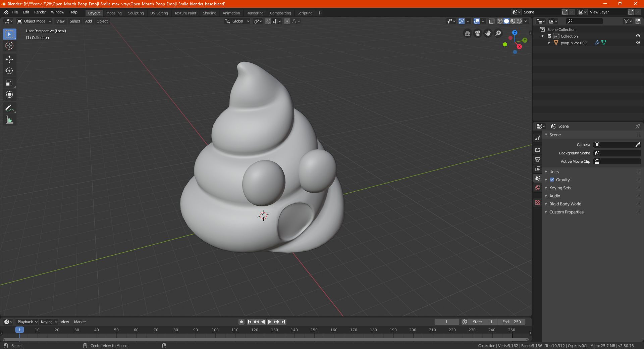Toggle X-ray display

tap(491, 21)
